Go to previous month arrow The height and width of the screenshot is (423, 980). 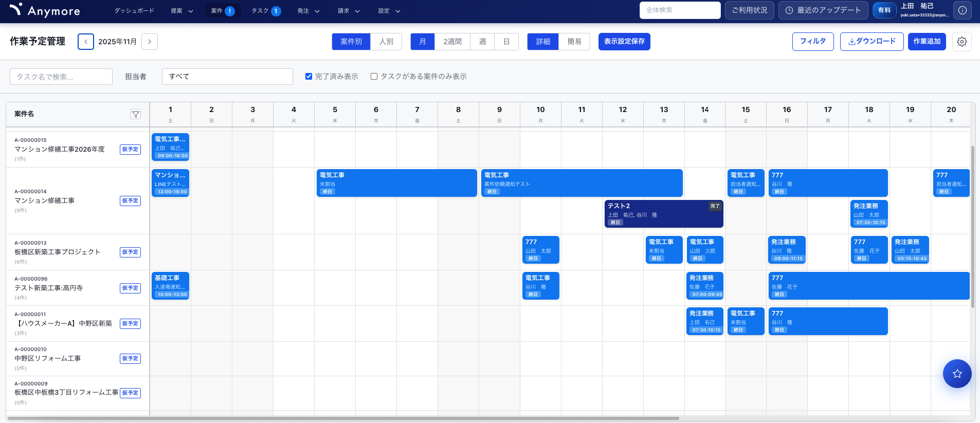(86, 42)
